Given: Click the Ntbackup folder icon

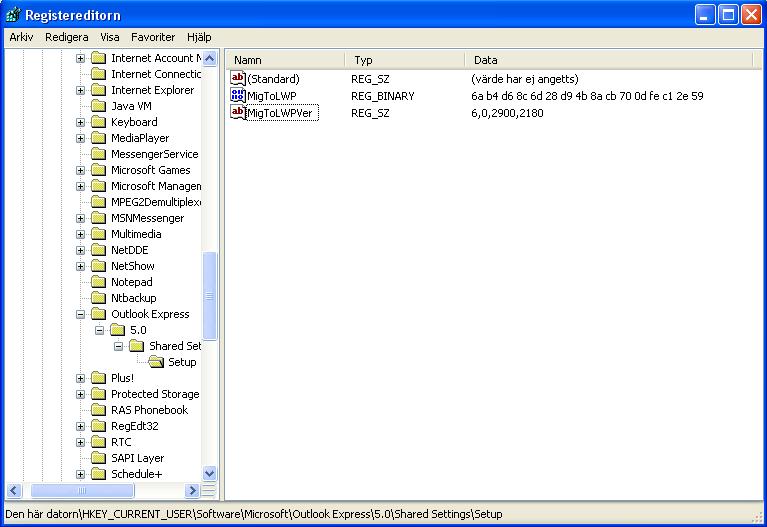Looking at the screenshot, I should 98,298.
